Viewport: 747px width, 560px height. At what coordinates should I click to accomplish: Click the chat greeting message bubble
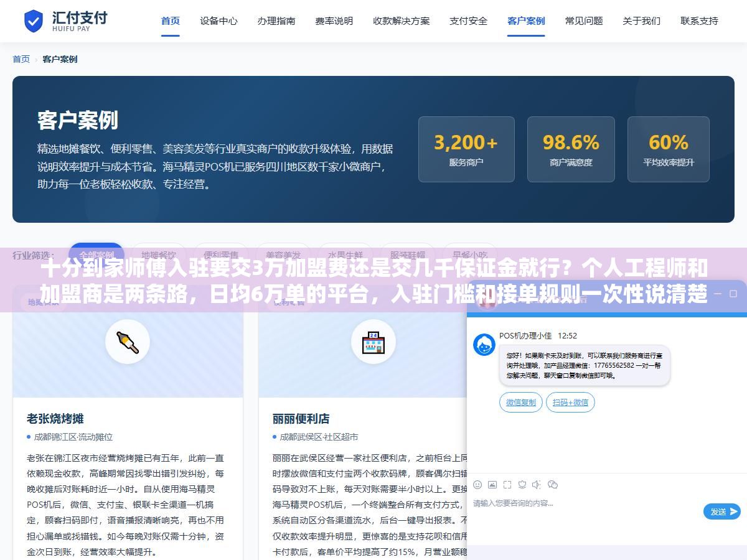click(585, 365)
